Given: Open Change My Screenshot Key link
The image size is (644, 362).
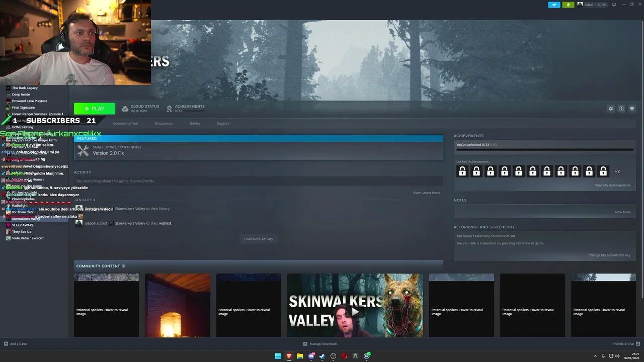Looking at the screenshot, I should pos(609,255).
